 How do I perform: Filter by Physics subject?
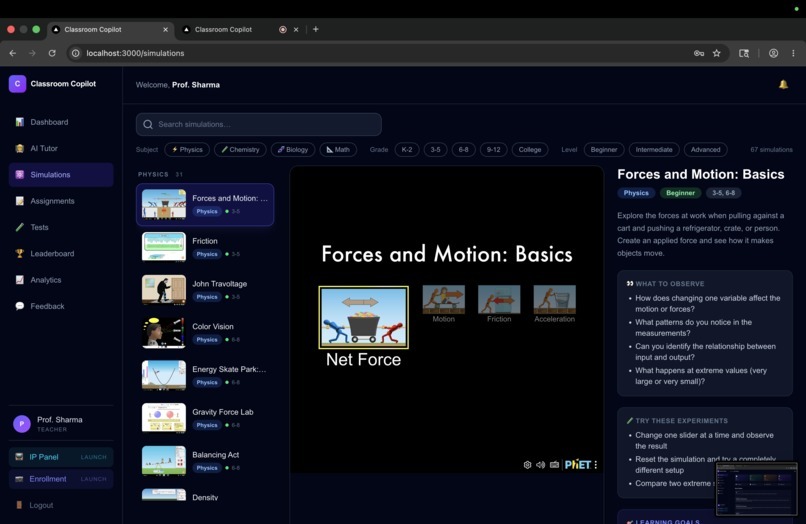pos(187,150)
